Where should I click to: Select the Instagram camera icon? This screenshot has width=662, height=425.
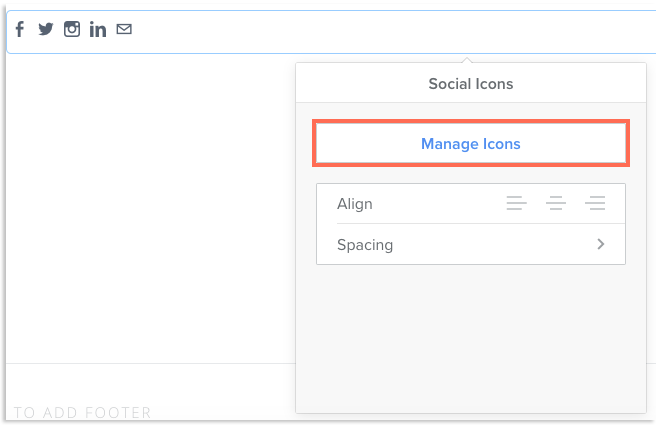point(72,29)
